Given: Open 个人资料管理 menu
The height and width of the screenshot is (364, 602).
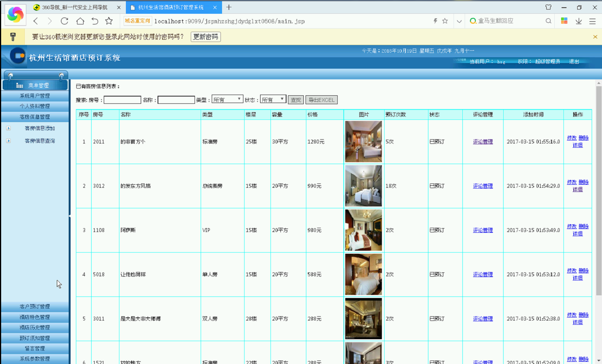Looking at the screenshot, I should click(35, 106).
